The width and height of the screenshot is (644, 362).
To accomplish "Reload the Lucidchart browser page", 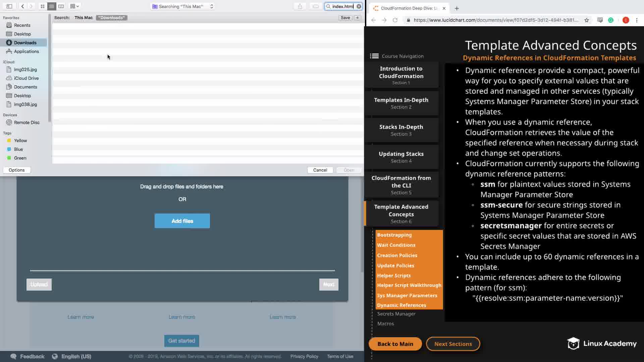I will [395, 20].
